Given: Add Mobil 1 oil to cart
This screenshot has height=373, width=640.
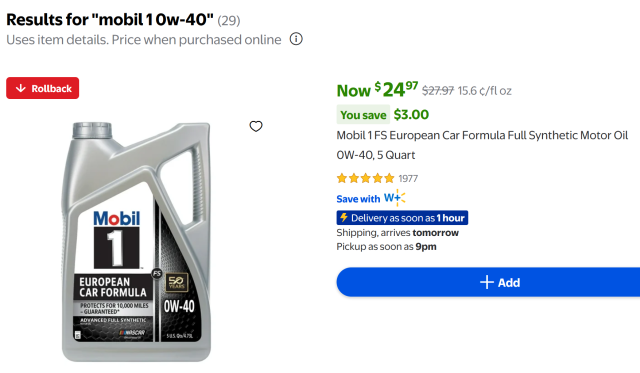Looking at the screenshot, I should 488,282.
